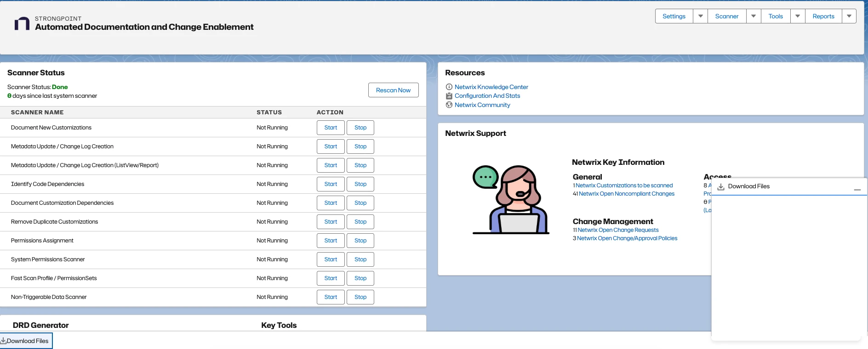Start the System Permissions Scanner
Viewport: 868px width, 349px height.
pyautogui.click(x=331, y=259)
